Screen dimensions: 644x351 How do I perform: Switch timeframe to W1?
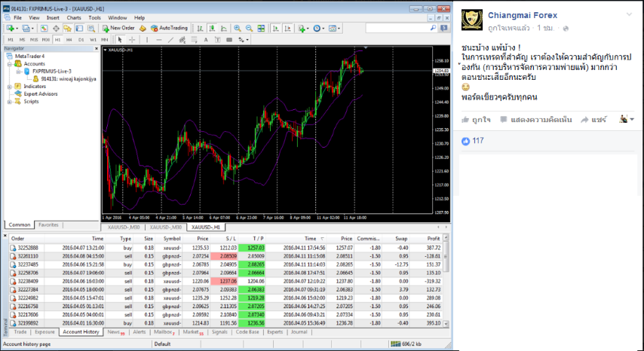coord(93,40)
